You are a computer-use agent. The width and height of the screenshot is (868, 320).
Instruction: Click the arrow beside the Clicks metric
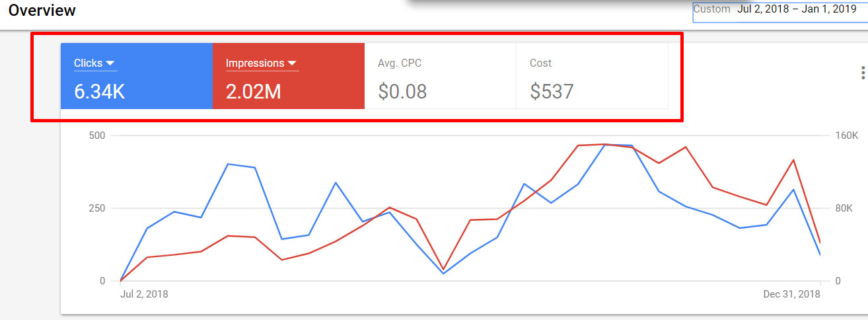coord(110,63)
